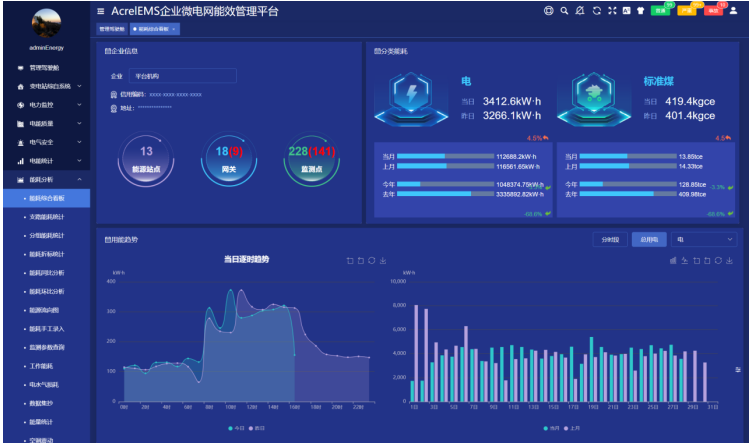Open 分项能耗统计 in the sidebar
The image size is (754, 447).
[x=47, y=236]
